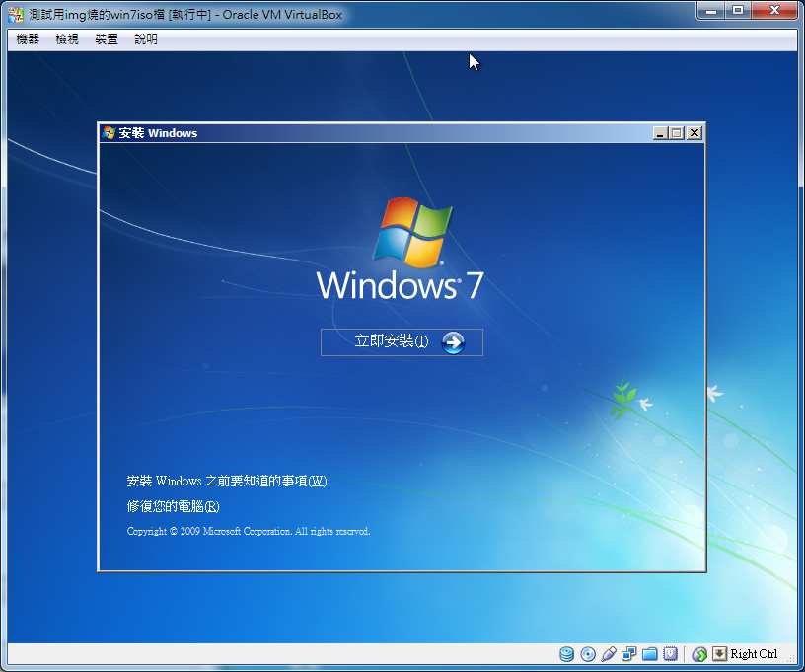The width and height of the screenshot is (805, 672).
Task: Click mouse integration status icon
Action: (699, 654)
